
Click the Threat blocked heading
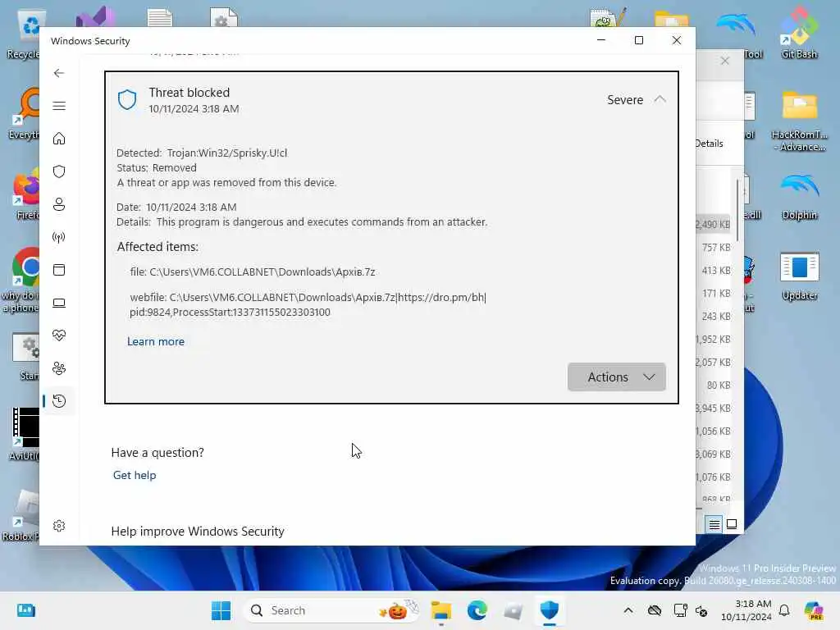click(x=189, y=93)
